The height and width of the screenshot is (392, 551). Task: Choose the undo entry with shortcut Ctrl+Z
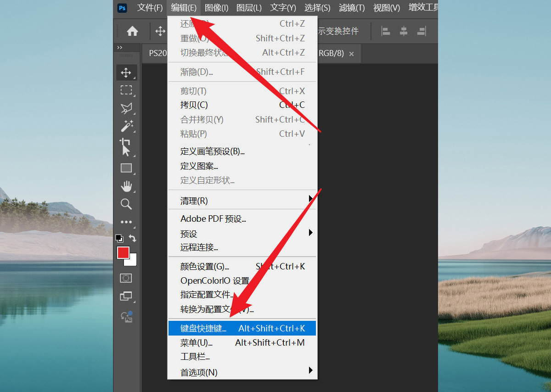point(242,24)
